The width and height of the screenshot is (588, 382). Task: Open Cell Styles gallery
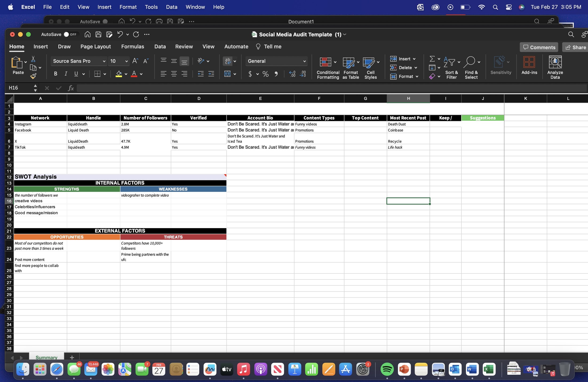click(371, 67)
